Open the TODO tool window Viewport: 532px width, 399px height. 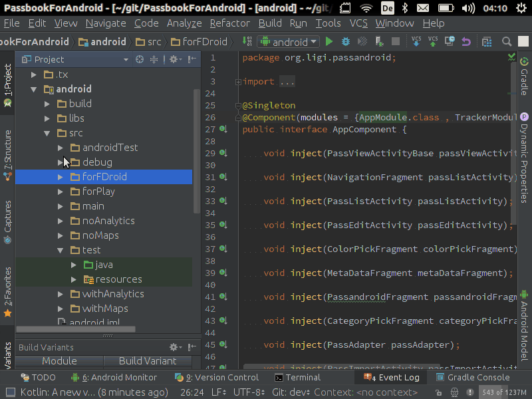[x=38, y=377]
